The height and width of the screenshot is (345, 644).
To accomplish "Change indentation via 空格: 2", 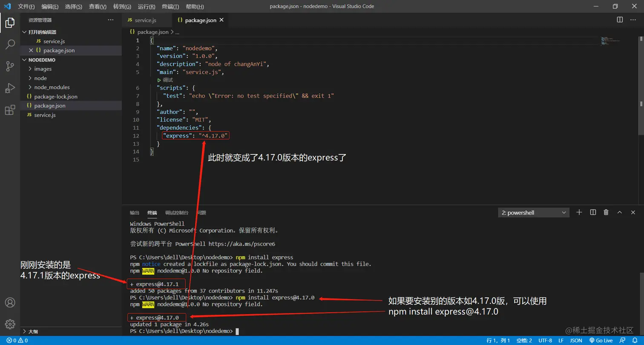I will pyautogui.click(x=524, y=340).
